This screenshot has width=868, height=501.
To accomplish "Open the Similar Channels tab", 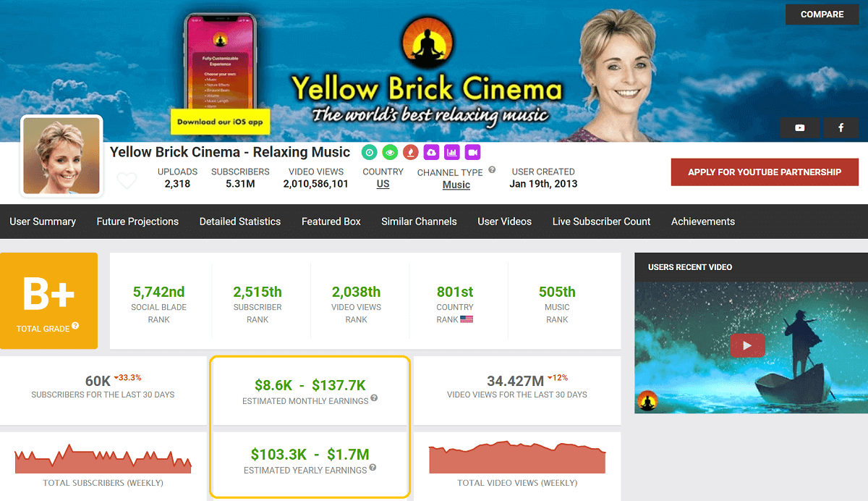I will (x=419, y=222).
